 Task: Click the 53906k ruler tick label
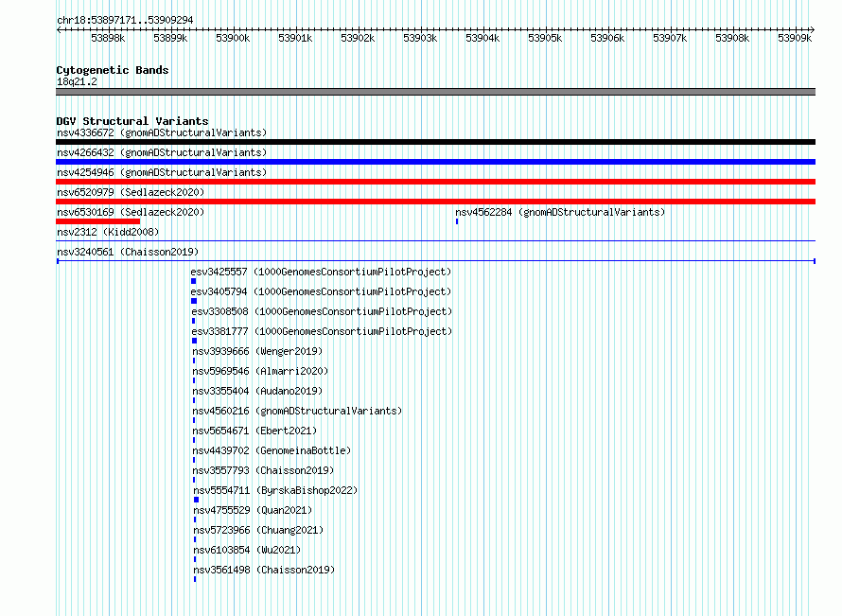click(607, 38)
